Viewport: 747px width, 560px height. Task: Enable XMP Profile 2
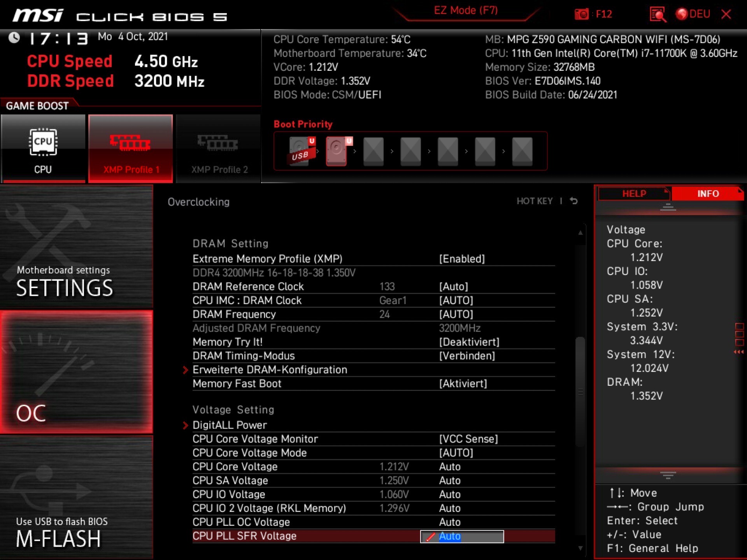(219, 148)
